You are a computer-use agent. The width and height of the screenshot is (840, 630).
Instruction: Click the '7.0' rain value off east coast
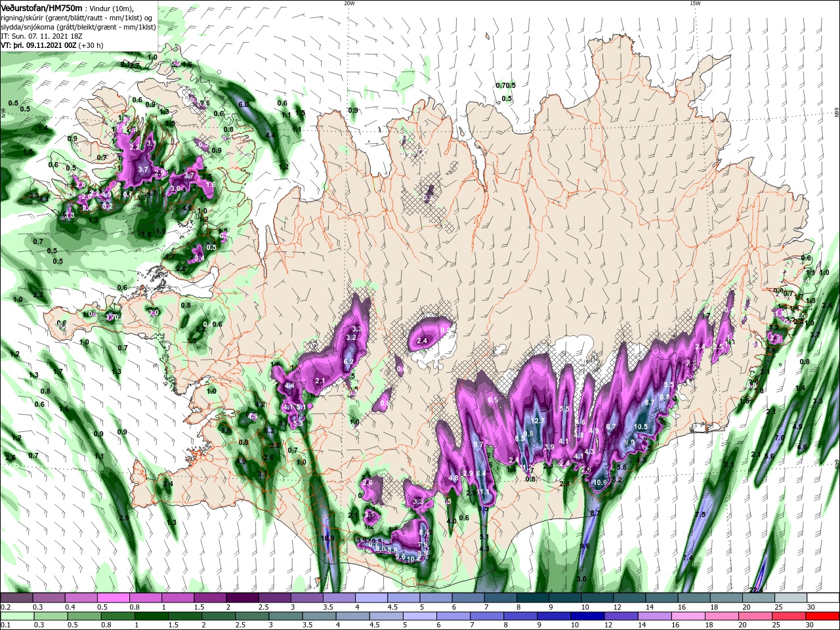point(780,438)
